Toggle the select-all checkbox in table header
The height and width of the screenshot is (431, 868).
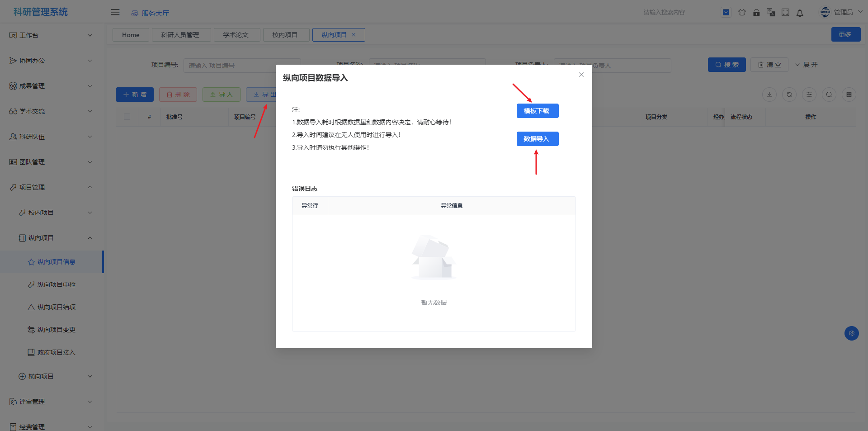[x=127, y=117]
